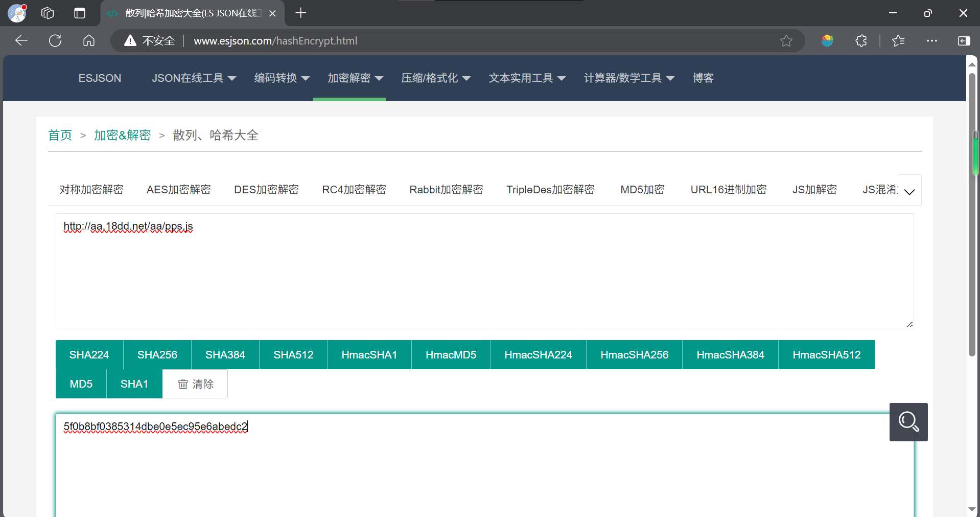Switch to AES加密解密 tab
The height and width of the screenshot is (517, 980).
tap(179, 190)
